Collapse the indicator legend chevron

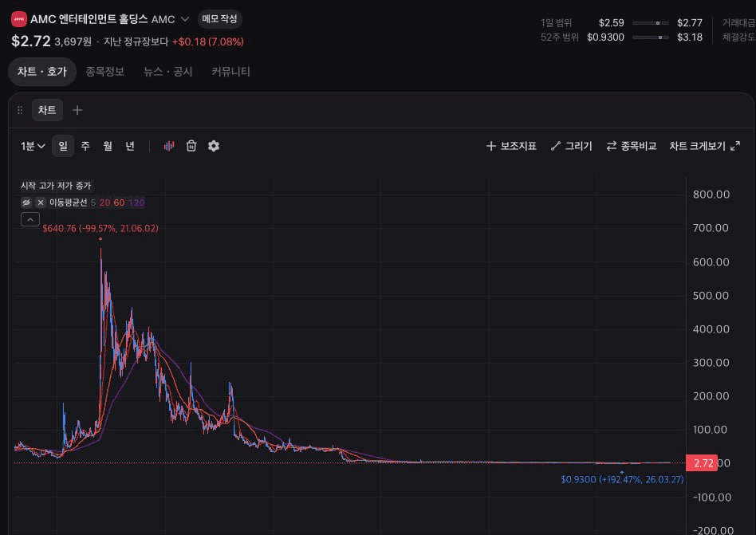click(30, 220)
